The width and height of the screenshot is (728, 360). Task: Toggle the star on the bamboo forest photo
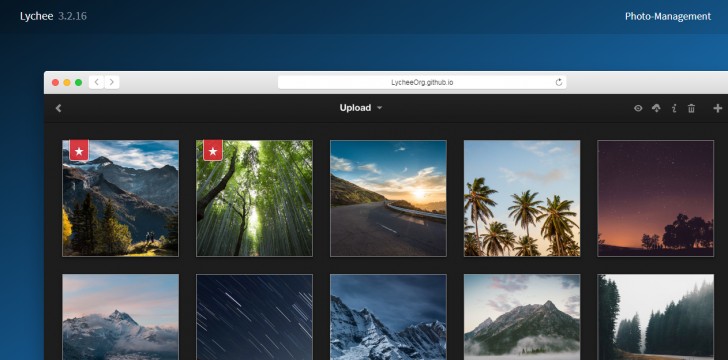[x=213, y=151]
